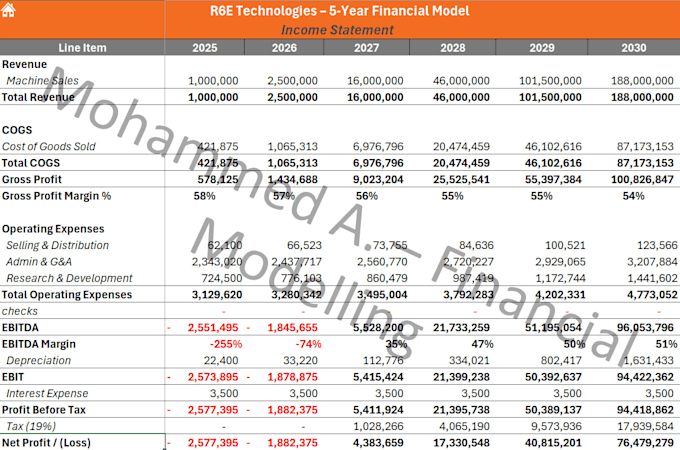Click Gross Profit Margin 2030 value 54%
The height and width of the screenshot is (450, 680).
pos(634,196)
